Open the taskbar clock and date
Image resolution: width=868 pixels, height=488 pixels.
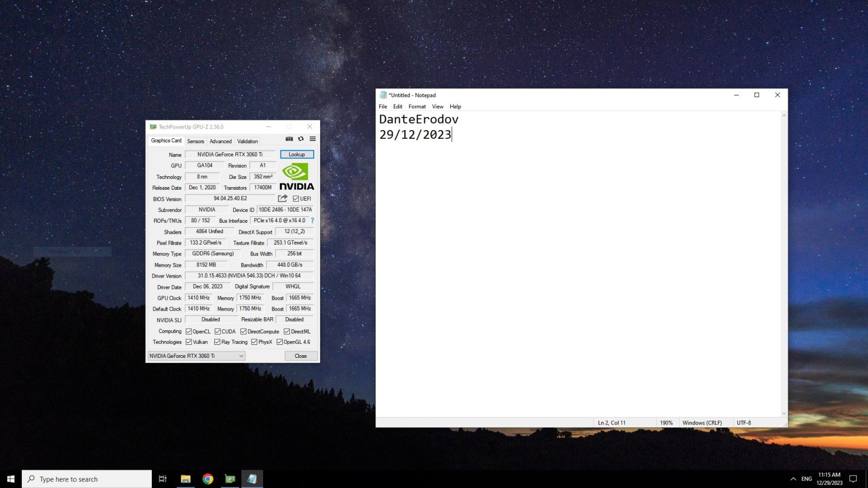click(x=829, y=479)
